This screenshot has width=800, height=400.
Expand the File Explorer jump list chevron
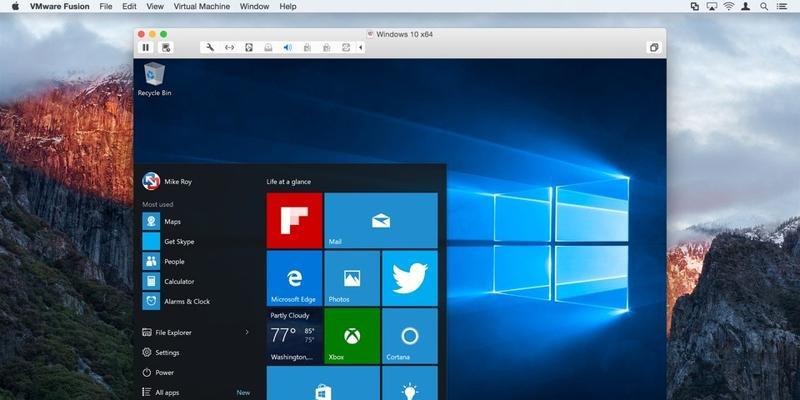click(x=247, y=332)
